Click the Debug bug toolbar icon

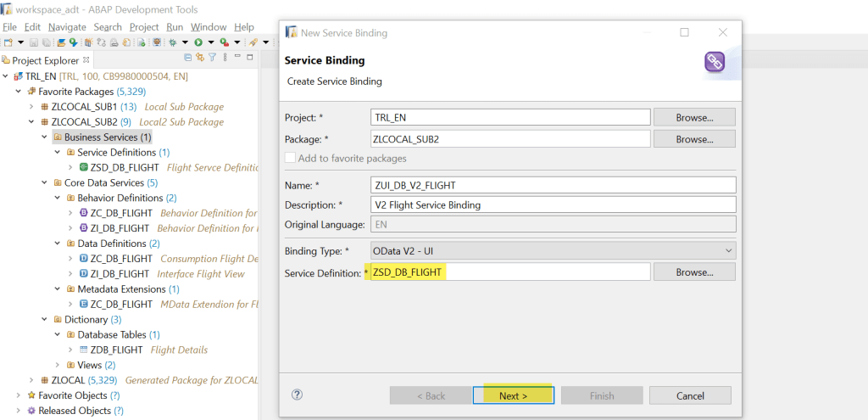(172, 42)
